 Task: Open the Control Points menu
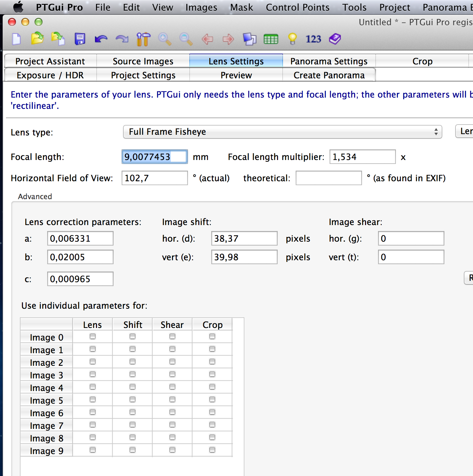[298, 7]
